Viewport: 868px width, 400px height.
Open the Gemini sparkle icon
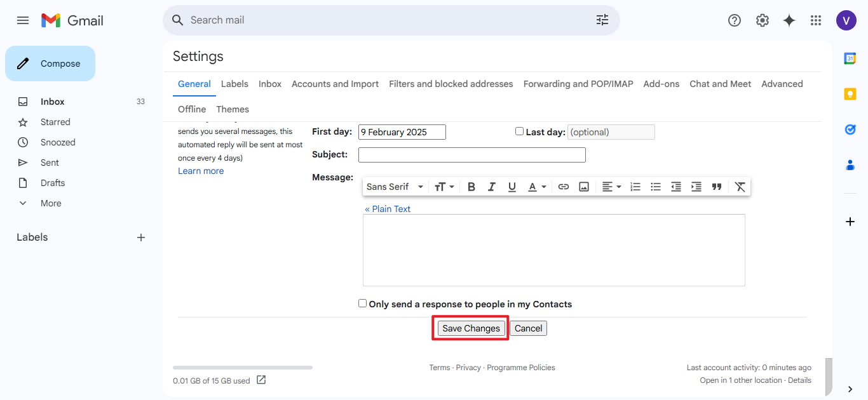tap(789, 20)
